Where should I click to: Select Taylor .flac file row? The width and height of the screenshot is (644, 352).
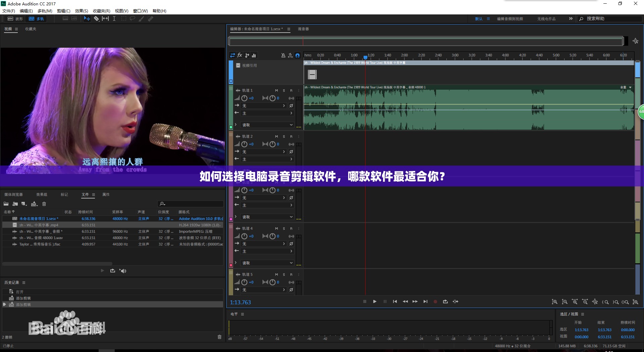113,245
